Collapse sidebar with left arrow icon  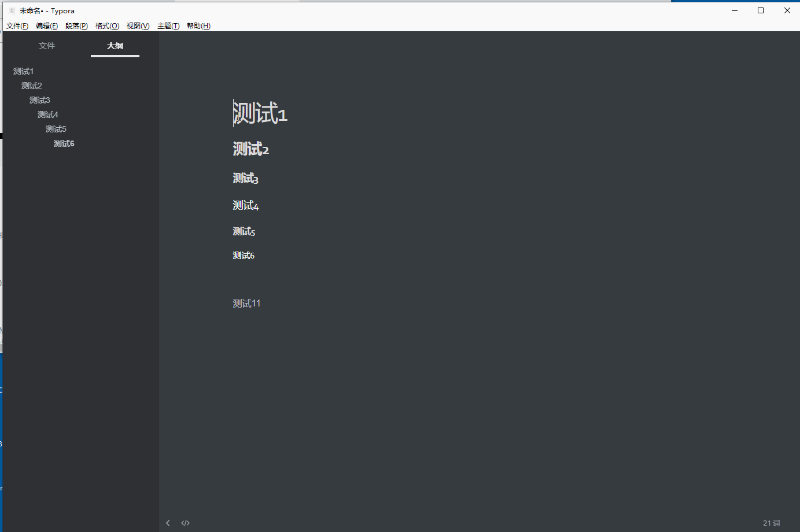(168, 523)
